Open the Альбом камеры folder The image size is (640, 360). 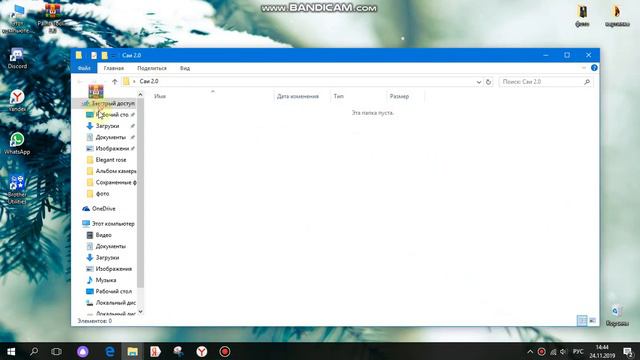click(x=110, y=171)
